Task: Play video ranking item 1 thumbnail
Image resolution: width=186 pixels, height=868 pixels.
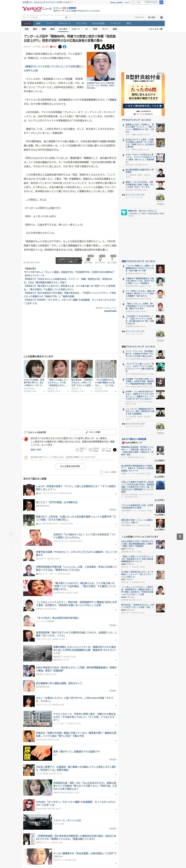Action: (x=160, y=354)
